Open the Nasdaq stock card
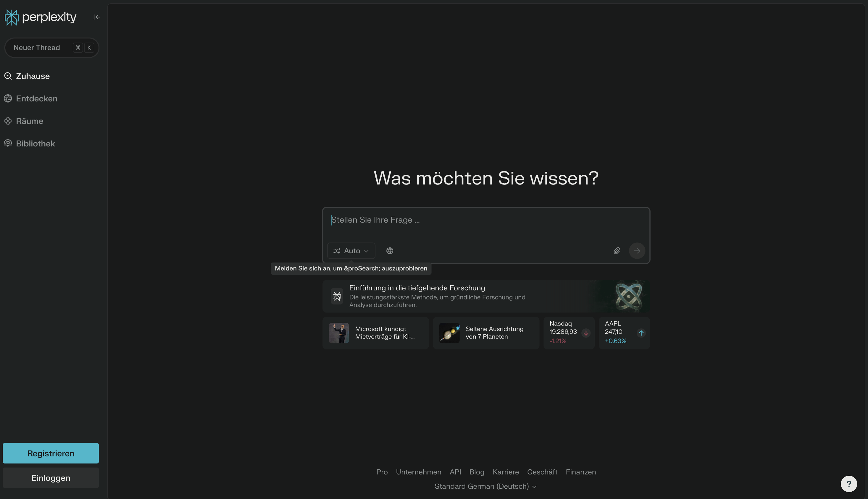 click(569, 333)
